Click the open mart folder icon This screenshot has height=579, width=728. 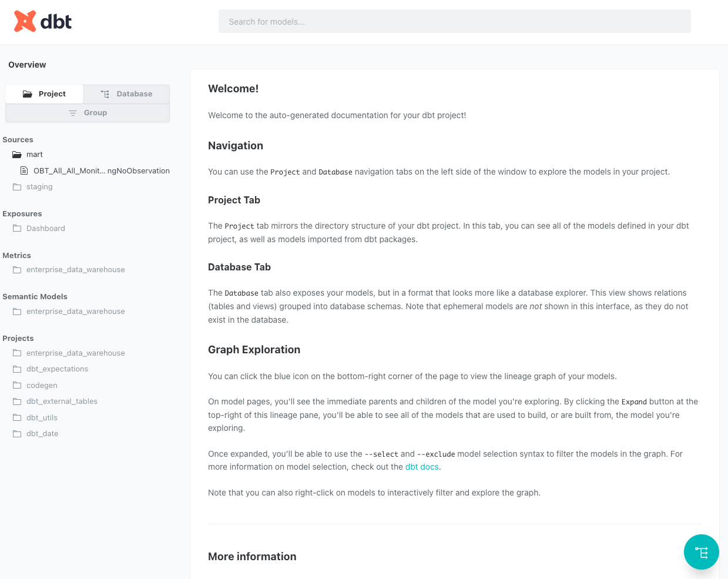tap(17, 155)
